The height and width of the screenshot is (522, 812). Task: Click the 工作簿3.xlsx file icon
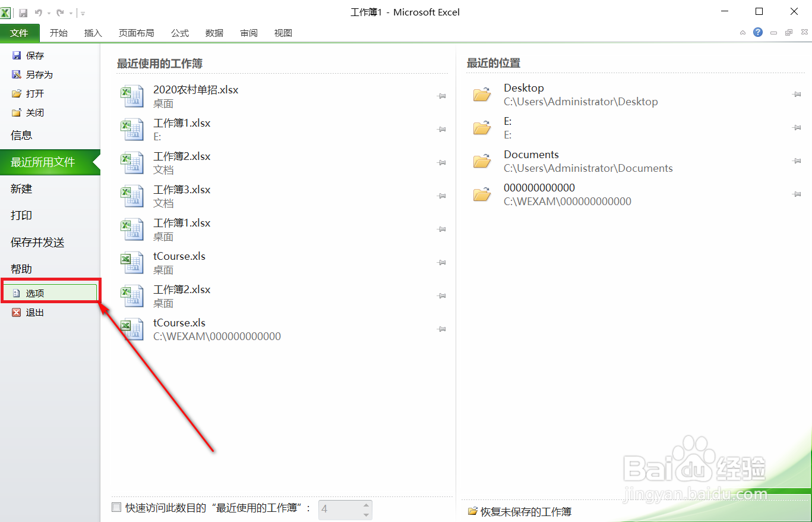click(x=132, y=196)
